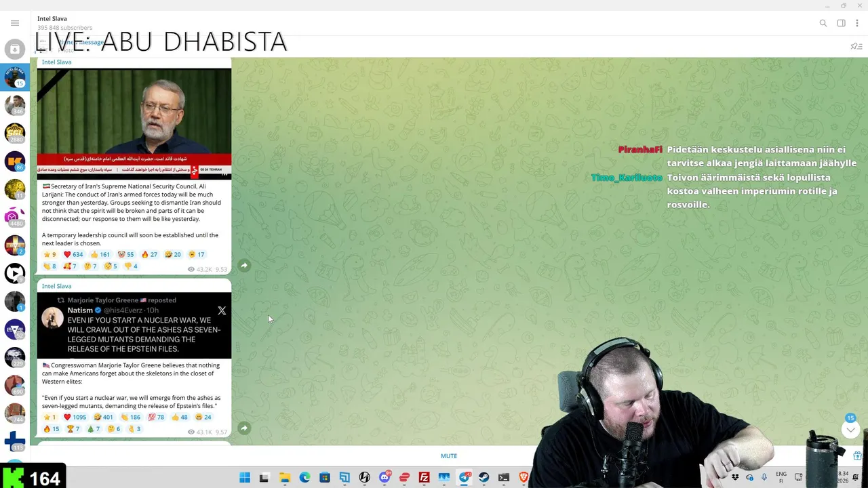Open the three-dot channel options menu
Image resolution: width=868 pixels, height=488 pixels.
coord(857,23)
